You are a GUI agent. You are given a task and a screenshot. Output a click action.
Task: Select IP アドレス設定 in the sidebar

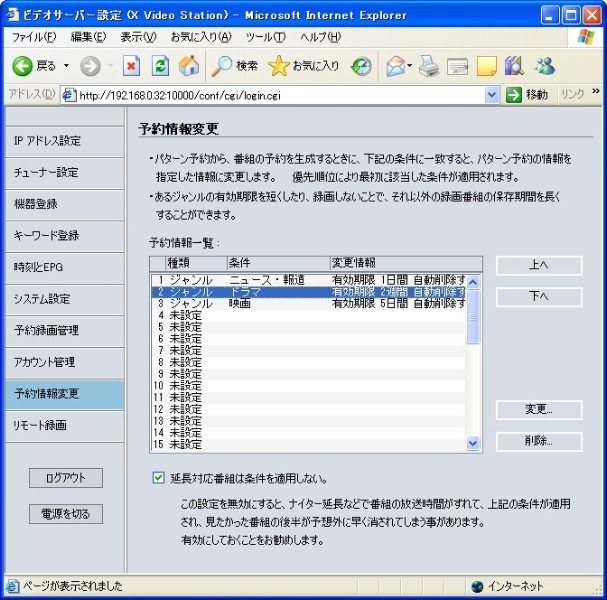coord(65,141)
